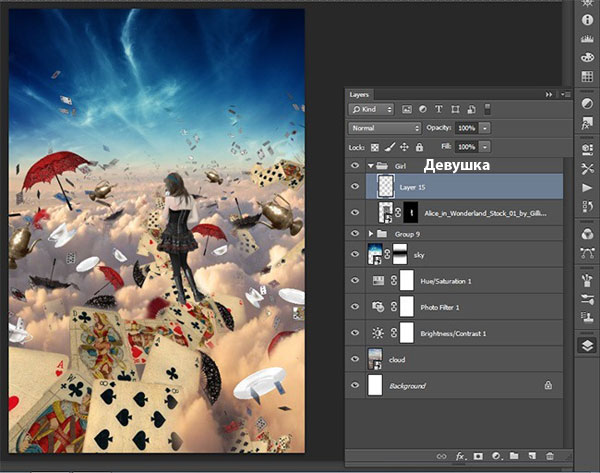This screenshot has width=600, height=473.
Task: Open the Info panel icon
Action: click(x=587, y=20)
